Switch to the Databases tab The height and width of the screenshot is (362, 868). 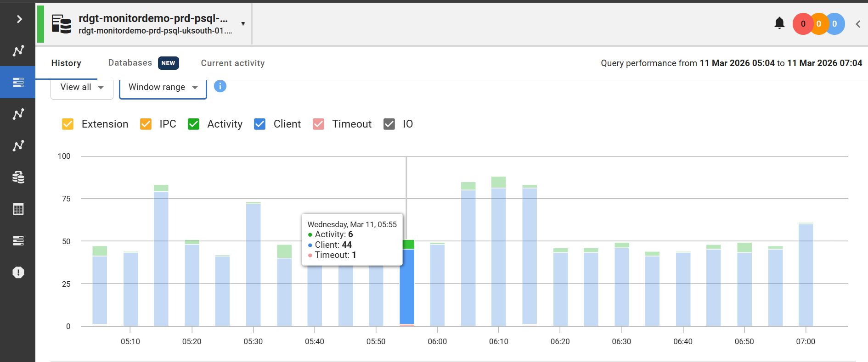[x=130, y=63]
